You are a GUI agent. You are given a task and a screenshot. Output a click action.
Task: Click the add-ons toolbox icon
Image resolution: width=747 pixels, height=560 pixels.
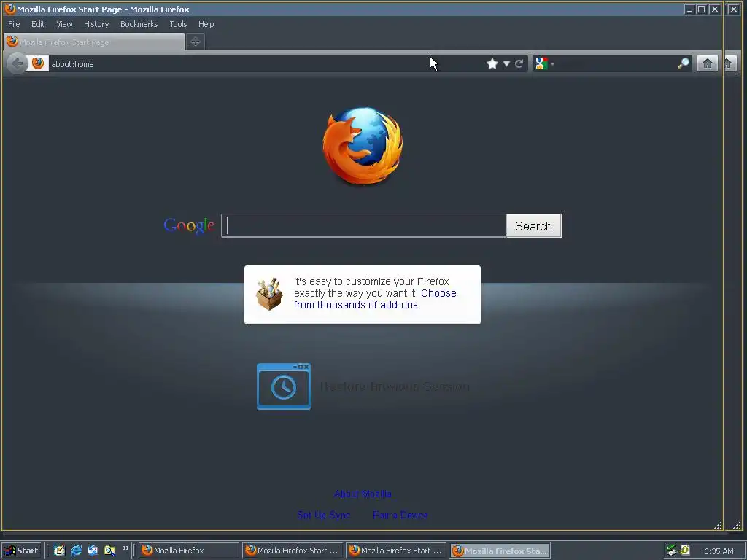(x=269, y=295)
